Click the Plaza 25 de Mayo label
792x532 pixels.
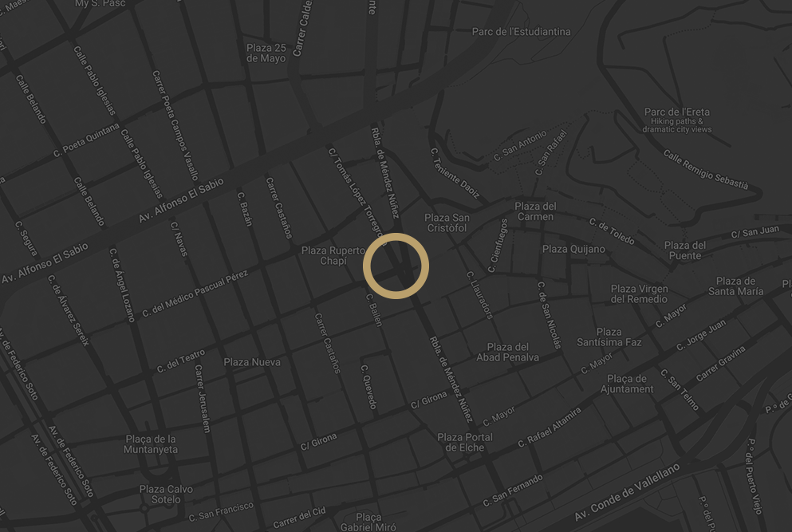click(266, 53)
